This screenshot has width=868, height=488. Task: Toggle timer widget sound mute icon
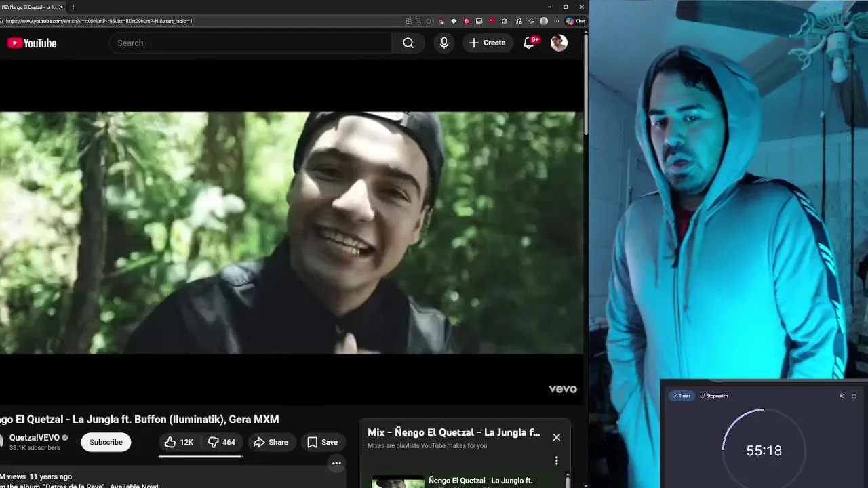(842, 396)
